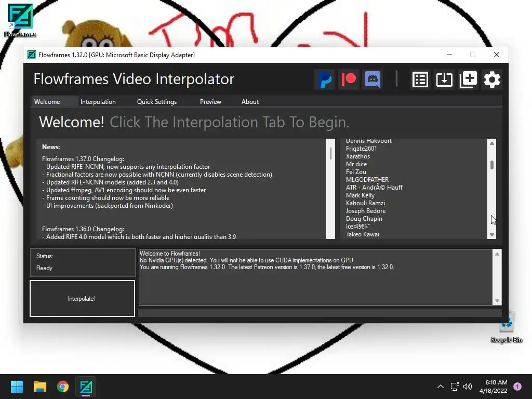Click the 'Ready' status text

pyautogui.click(x=44, y=268)
